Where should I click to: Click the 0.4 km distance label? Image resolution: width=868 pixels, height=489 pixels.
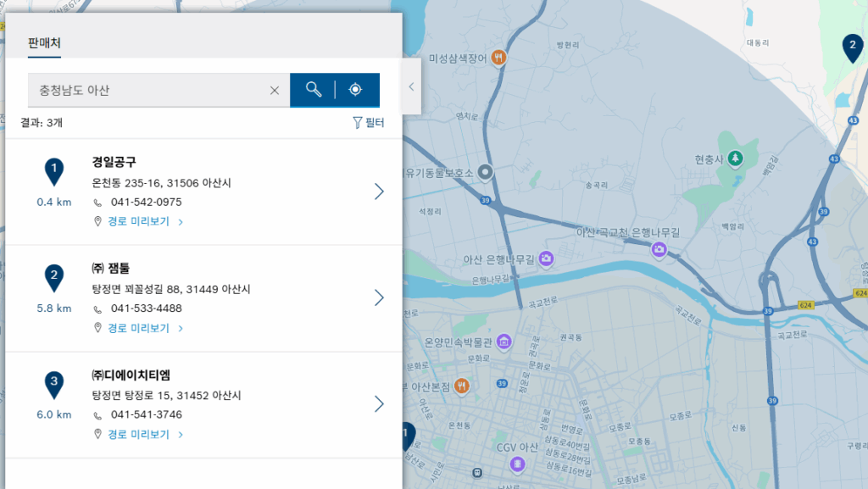coord(54,202)
